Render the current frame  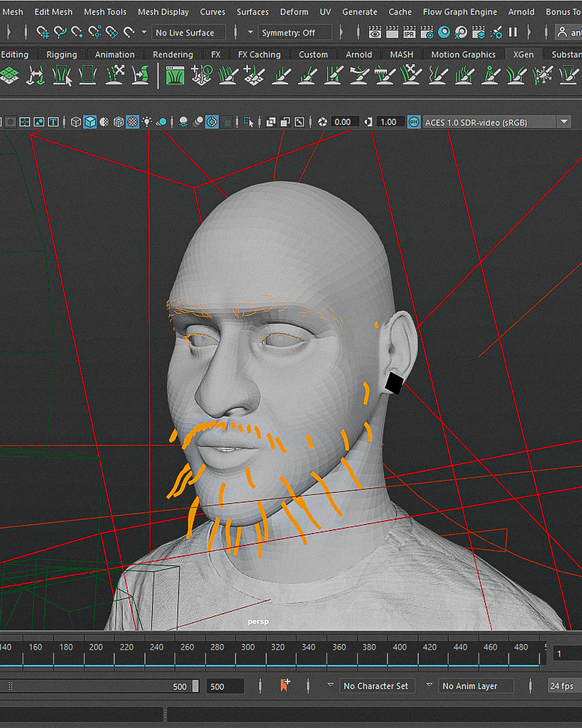(x=392, y=32)
